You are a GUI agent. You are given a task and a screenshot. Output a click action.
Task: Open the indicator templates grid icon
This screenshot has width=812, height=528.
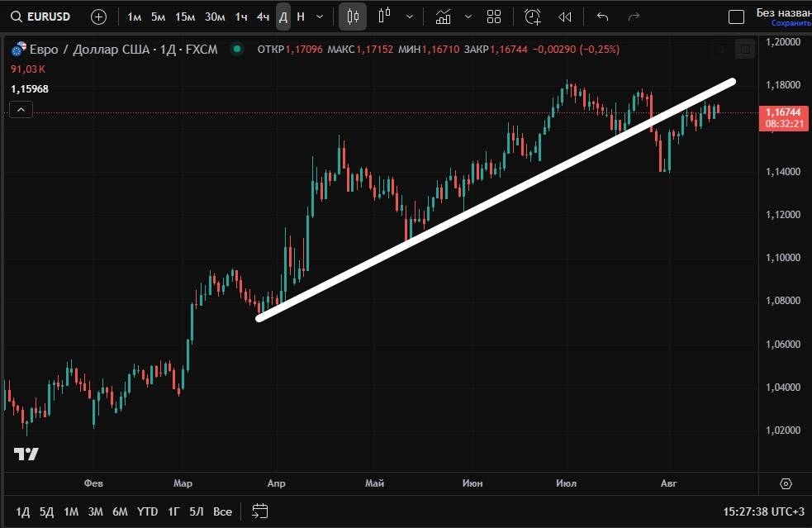coord(494,17)
